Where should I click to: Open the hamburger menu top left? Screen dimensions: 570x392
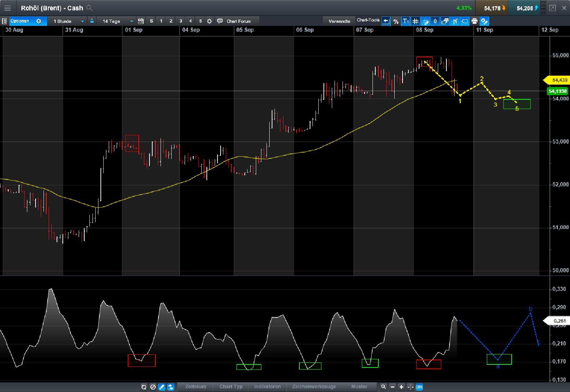(7, 8)
